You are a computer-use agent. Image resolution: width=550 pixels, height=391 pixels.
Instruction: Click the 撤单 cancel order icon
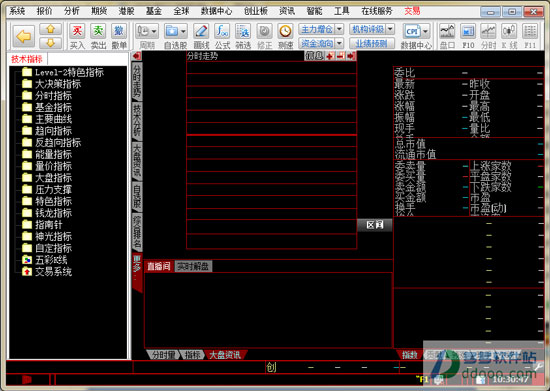[119, 31]
